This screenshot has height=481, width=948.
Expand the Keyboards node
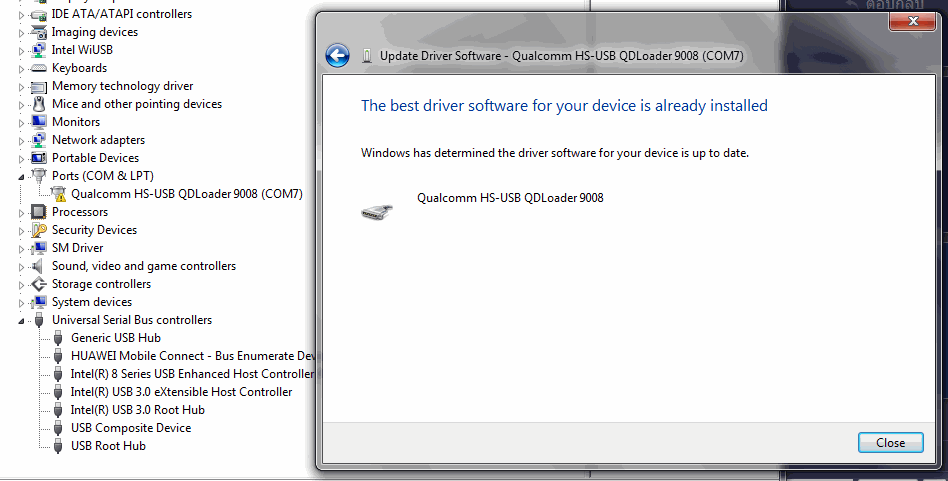[x=22, y=69]
